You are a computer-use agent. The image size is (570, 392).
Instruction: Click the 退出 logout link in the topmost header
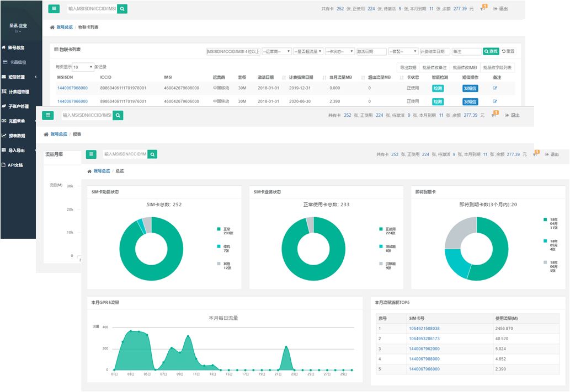pyautogui.click(x=500, y=9)
